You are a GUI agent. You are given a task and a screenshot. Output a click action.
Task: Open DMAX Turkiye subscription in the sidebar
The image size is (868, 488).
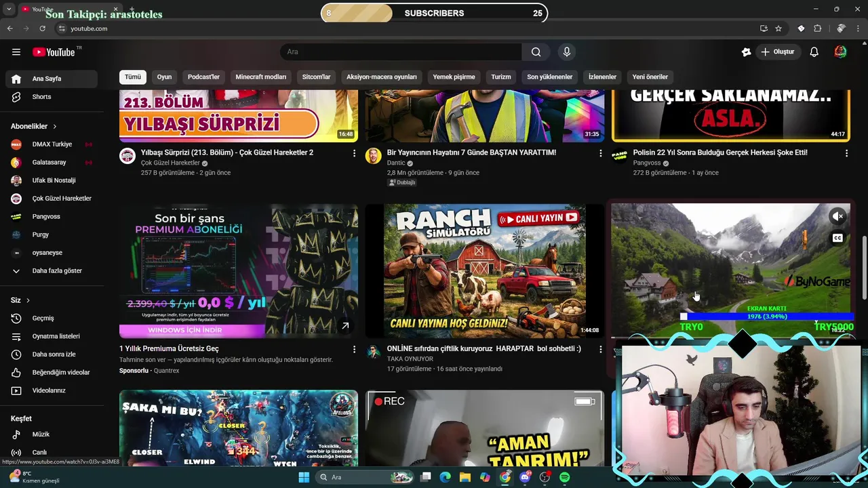(x=51, y=144)
